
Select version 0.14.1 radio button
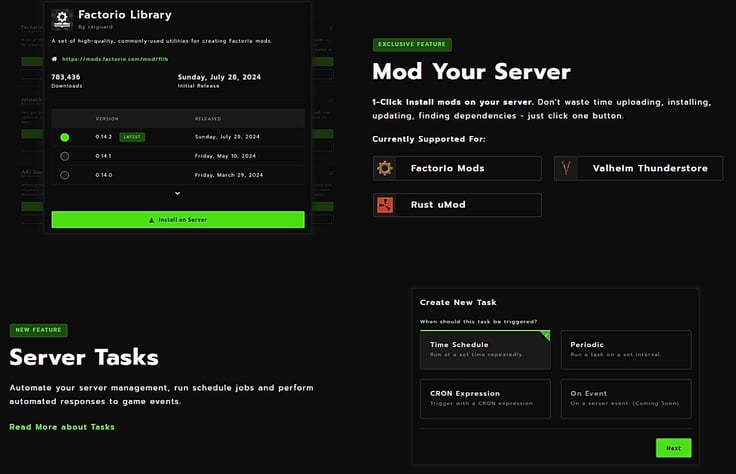pos(65,156)
